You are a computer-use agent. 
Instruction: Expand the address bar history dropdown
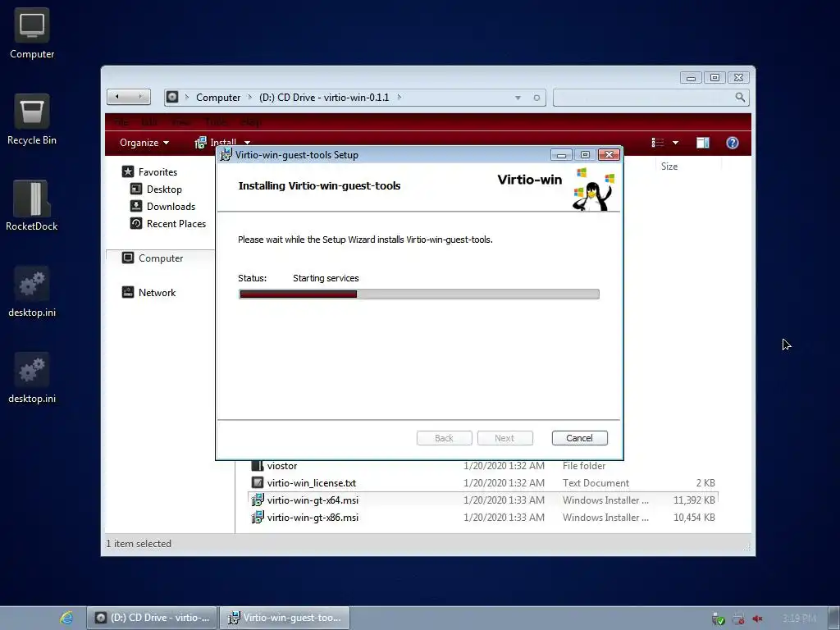click(x=518, y=98)
